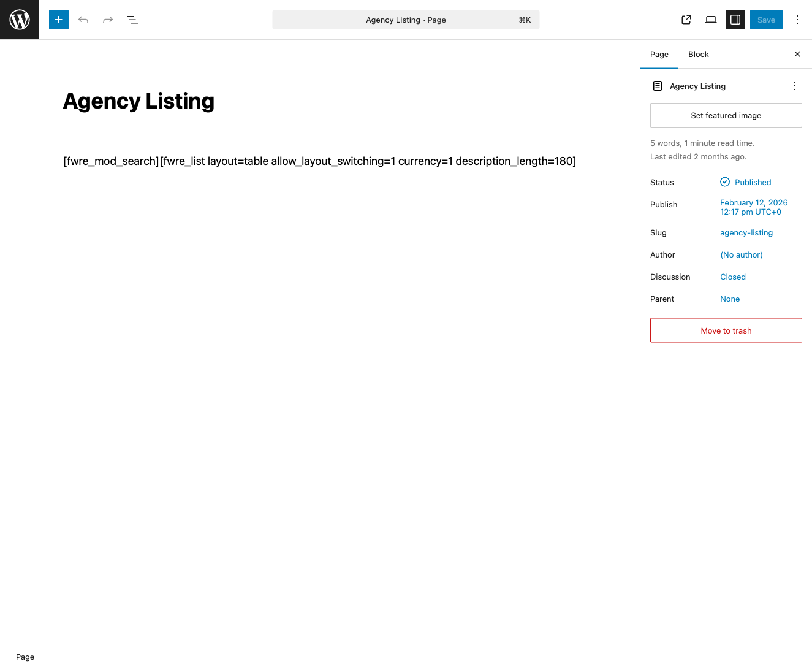Click into the shortcode paragraph block
812x664 pixels.
[319, 161]
